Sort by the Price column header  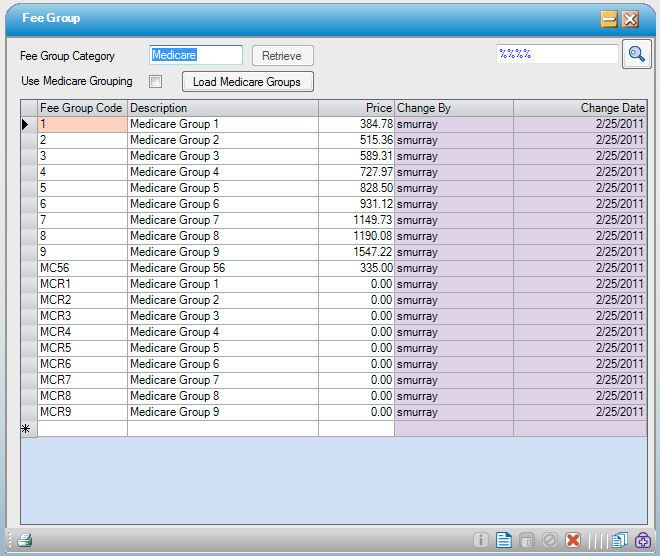(x=356, y=108)
